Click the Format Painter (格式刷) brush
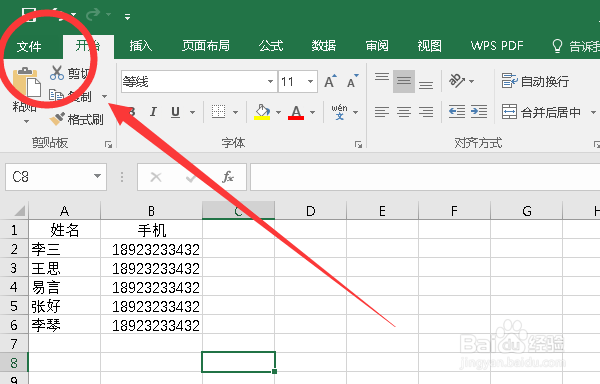 click(58, 119)
